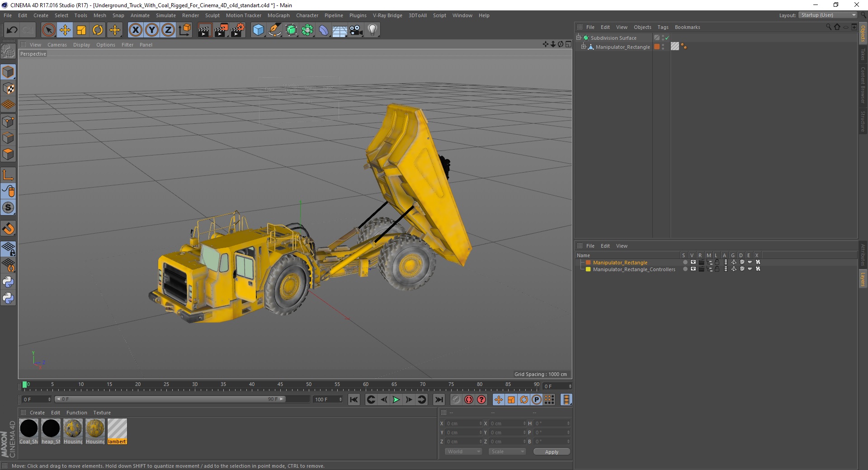Play the animation forward
The image size is (868, 470).
[396, 399]
